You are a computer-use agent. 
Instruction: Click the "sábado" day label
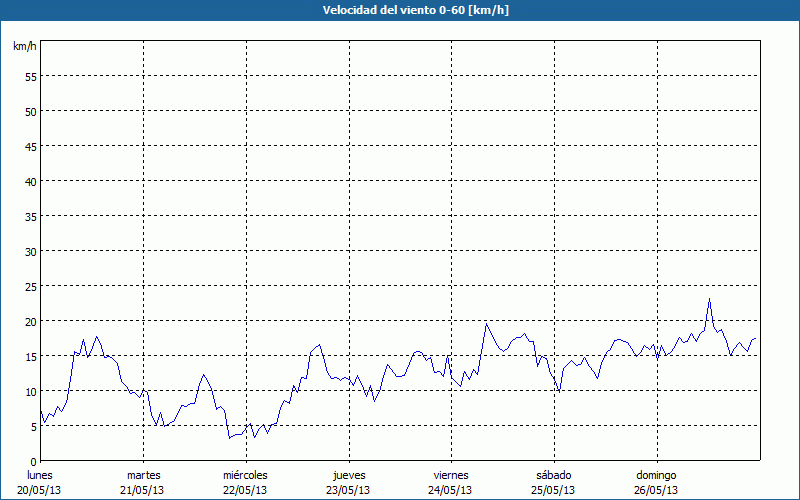pyautogui.click(x=553, y=475)
